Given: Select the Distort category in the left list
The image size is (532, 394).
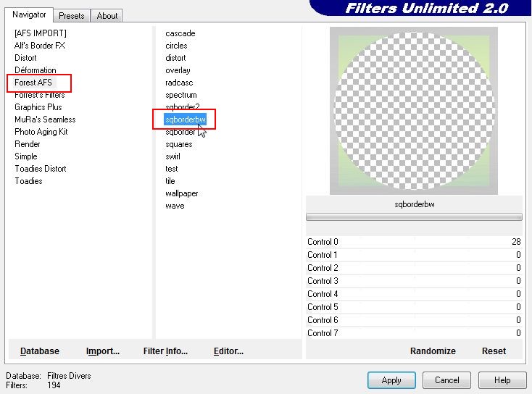Looking at the screenshot, I should (x=25, y=58).
